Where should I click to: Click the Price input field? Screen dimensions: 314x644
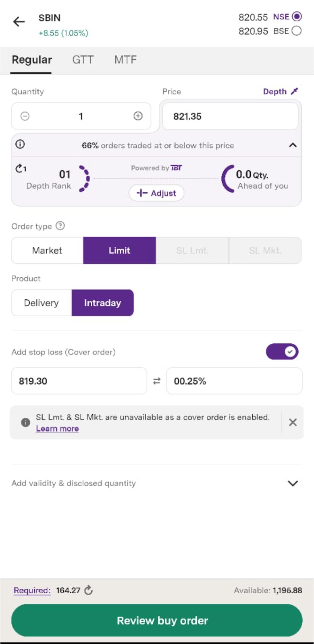(x=230, y=116)
